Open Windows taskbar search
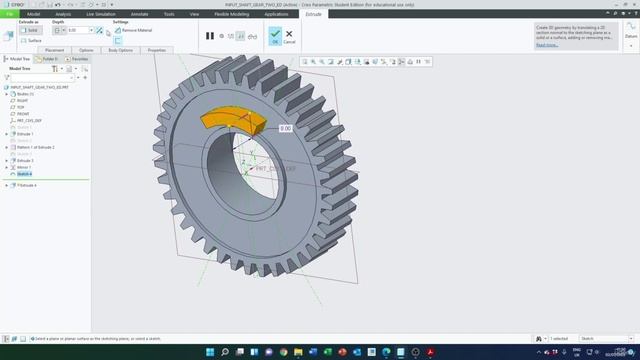Image resolution: width=640 pixels, height=360 pixels. pos(225,352)
